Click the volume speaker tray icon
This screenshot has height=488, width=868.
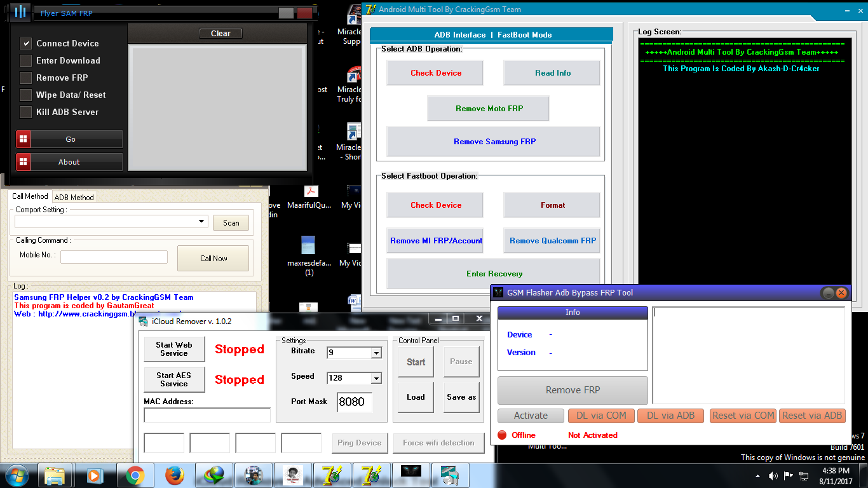773,475
